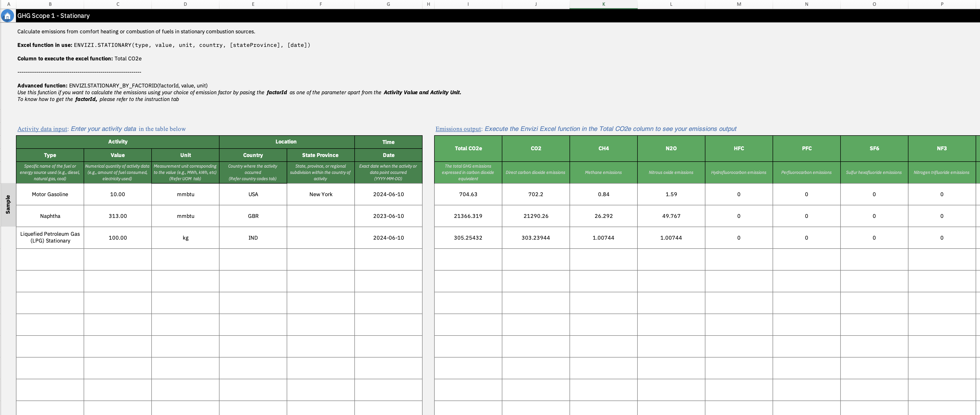Screen dimensions: 980x415
Task: Select the 100.00 value cell for LPG
Action: [117, 237]
